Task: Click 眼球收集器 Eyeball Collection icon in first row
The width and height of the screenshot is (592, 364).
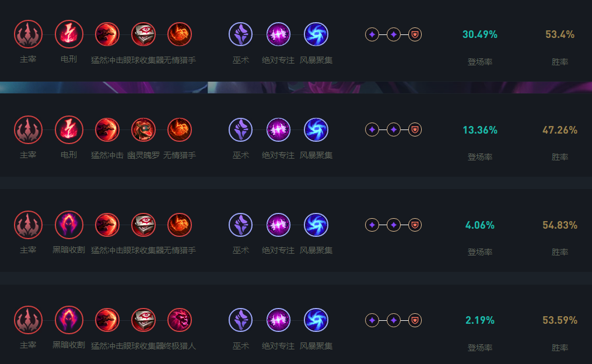Action: [x=143, y=34]
